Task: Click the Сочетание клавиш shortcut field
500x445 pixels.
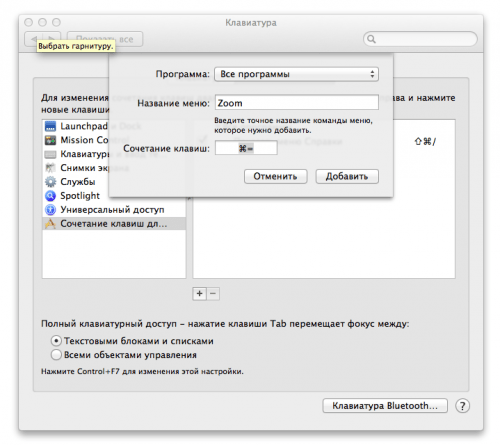Action: (246, 148)
